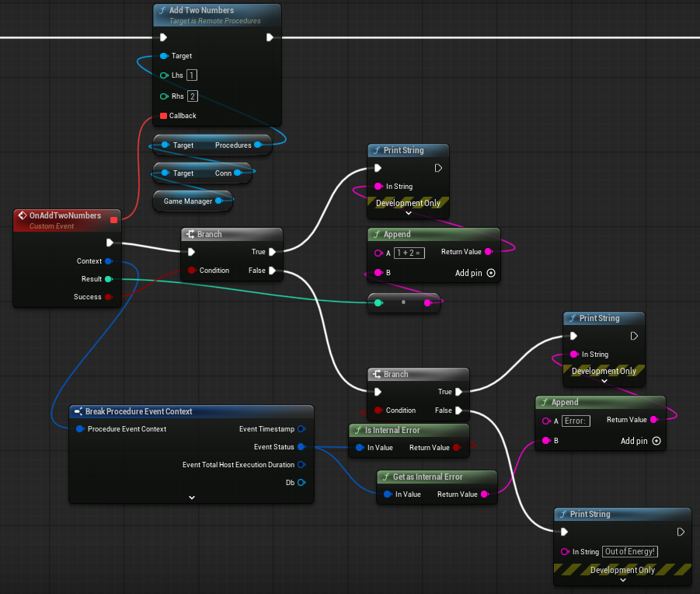Click the Lhs value field
The image size is (700, 594).
click(x=192, y=75)
